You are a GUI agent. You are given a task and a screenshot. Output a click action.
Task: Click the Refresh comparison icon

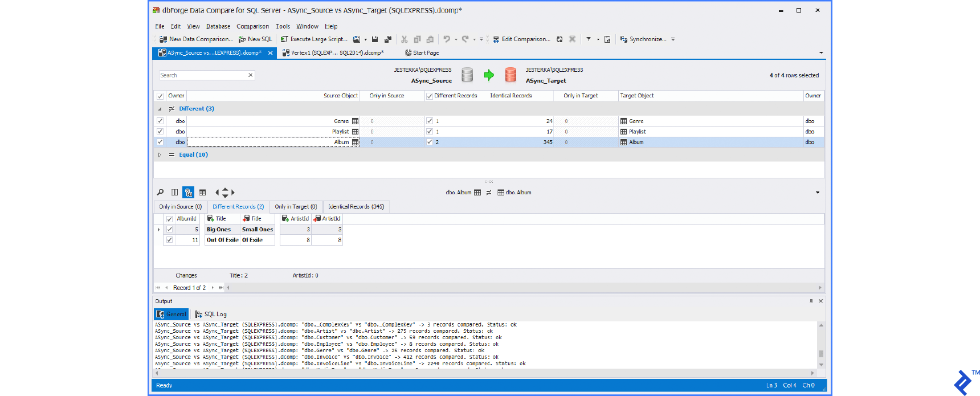click(560, 39)
